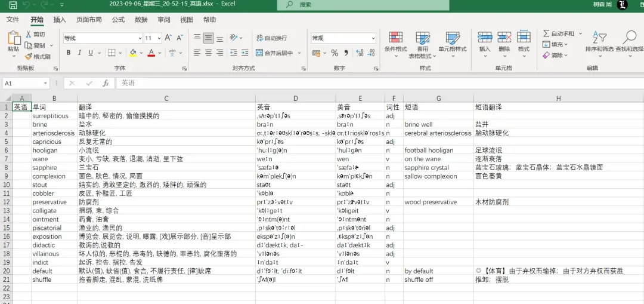Click the Format (格式) cells button
This screenshot has width=644, height=304.
524,44
